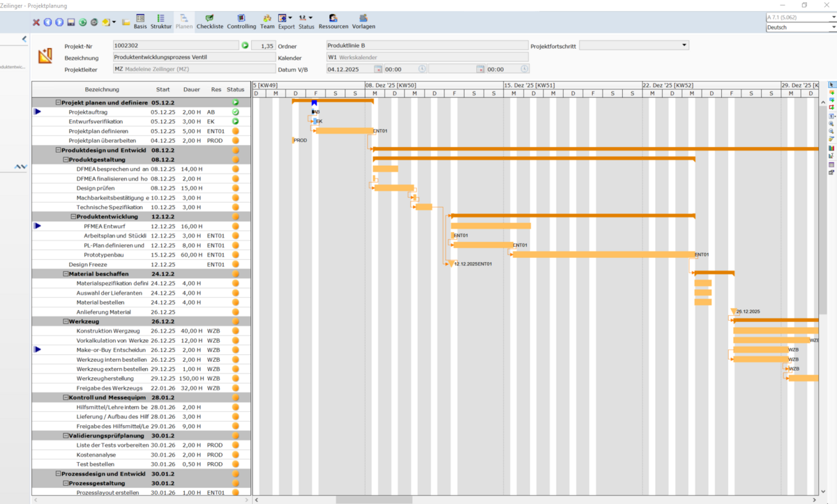This screenshot has height=504, width=837.
Task: Click the pencil note icon in Gantt sidebar
Action: click(831, 139)
